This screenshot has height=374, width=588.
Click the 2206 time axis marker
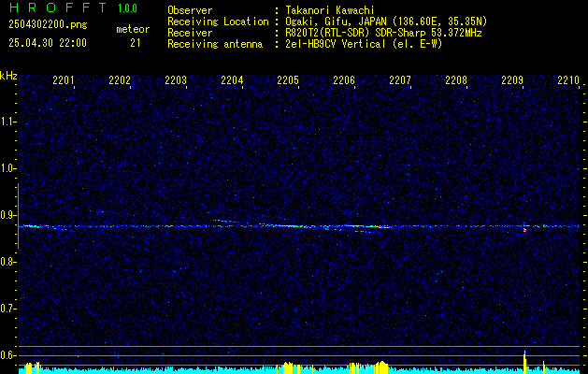pyautogui.click(x=344, y=79)
